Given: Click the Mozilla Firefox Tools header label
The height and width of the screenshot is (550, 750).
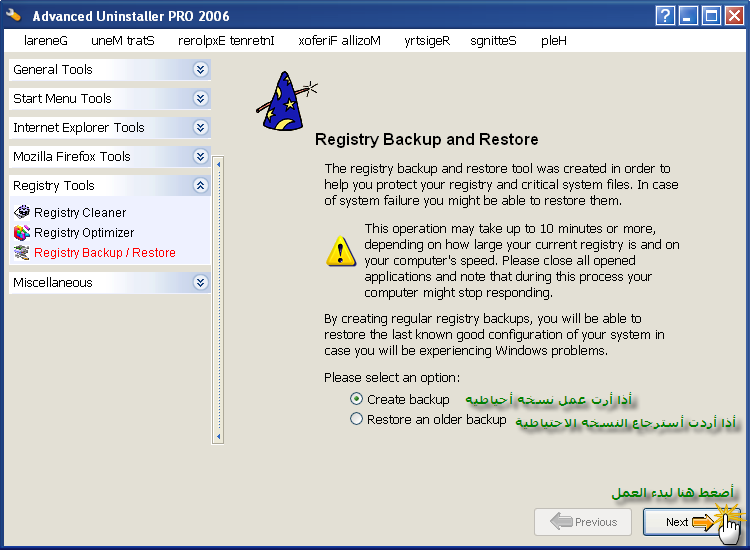Looking at the screenshot, I should click(x=72, y=156).
